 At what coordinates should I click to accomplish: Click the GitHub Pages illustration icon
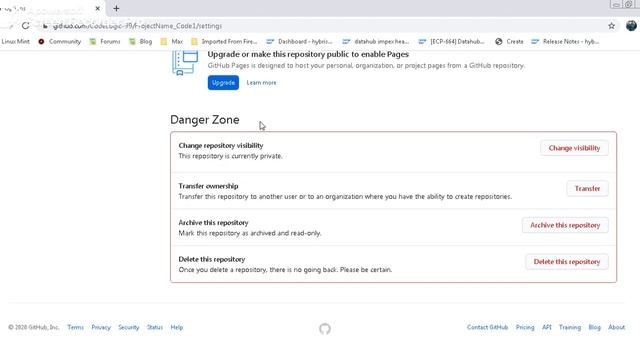point(185,63)
